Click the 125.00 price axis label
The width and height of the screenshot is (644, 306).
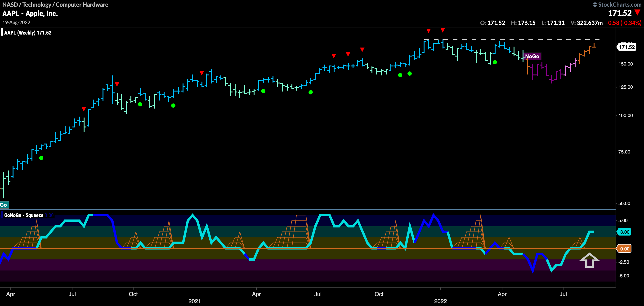tap(626, 87)
